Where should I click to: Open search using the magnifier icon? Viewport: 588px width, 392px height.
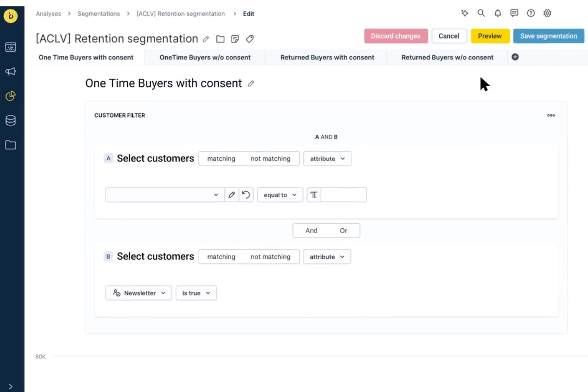[481, 13]
